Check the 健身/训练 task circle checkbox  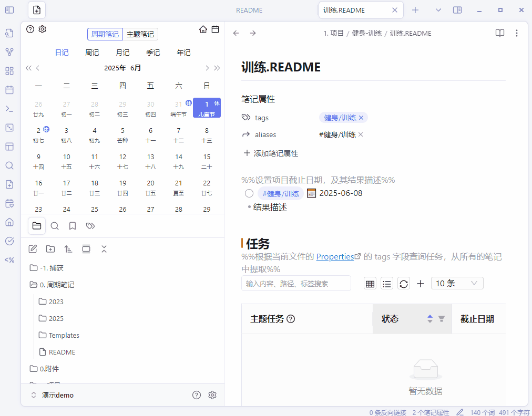(249, 193)
